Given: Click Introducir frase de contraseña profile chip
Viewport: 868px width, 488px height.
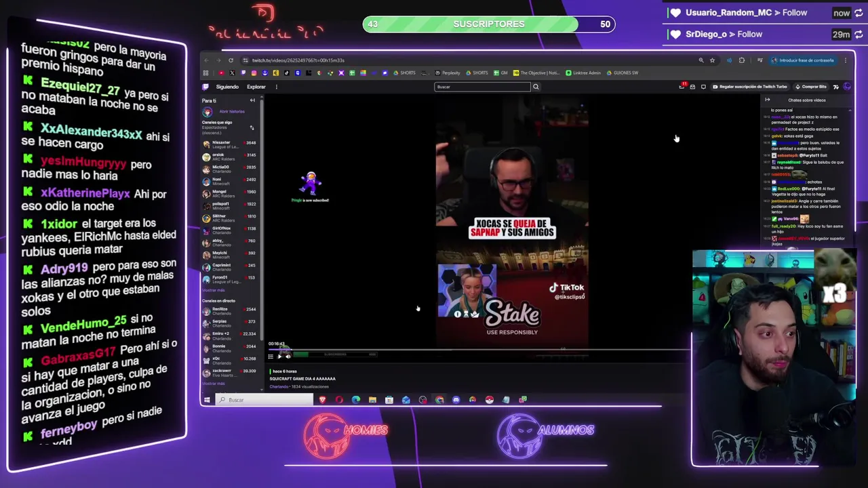Looking at the screenshot, I should click(x=803, y=60).
